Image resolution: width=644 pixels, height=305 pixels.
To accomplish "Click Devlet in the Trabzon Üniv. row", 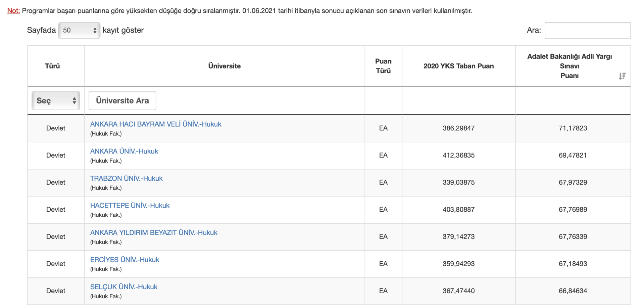I will tap(56, 182).
